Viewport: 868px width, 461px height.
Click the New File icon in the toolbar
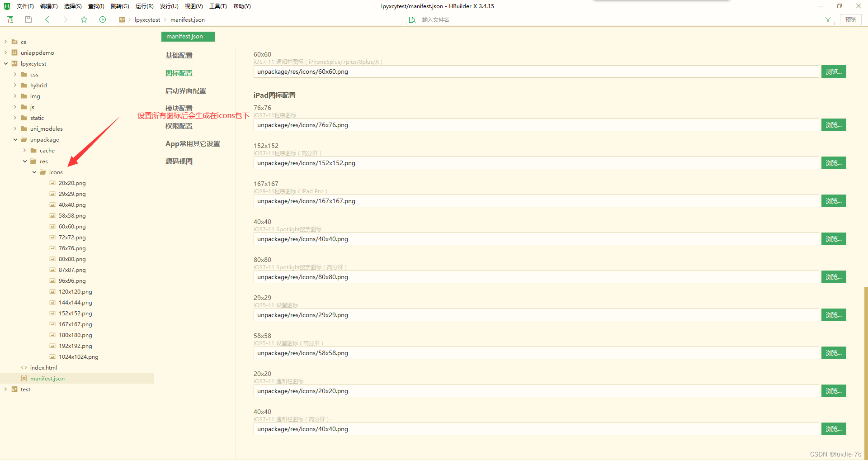pyautogui.click(x=9, y=19)
